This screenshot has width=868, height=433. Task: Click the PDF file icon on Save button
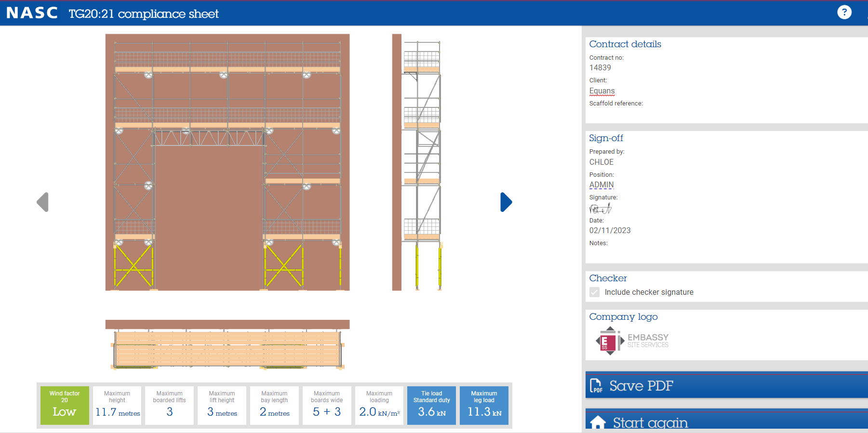tap(597, 386)
